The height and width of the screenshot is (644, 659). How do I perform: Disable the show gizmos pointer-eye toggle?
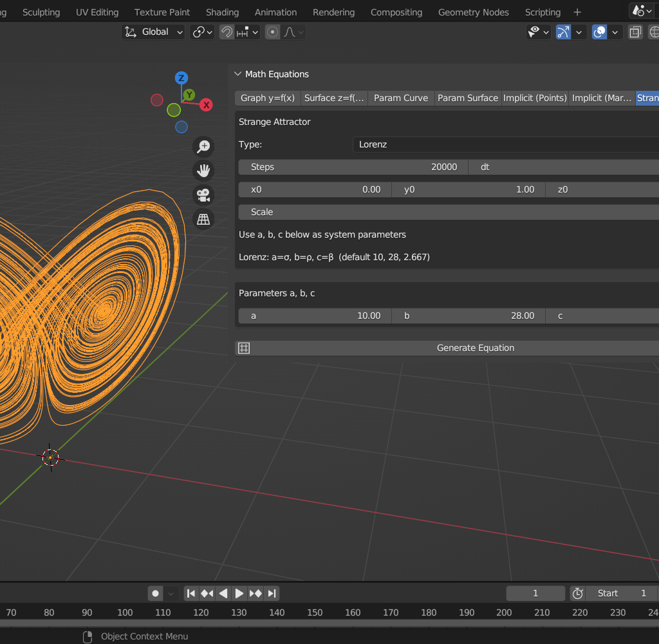pos(534,32)
